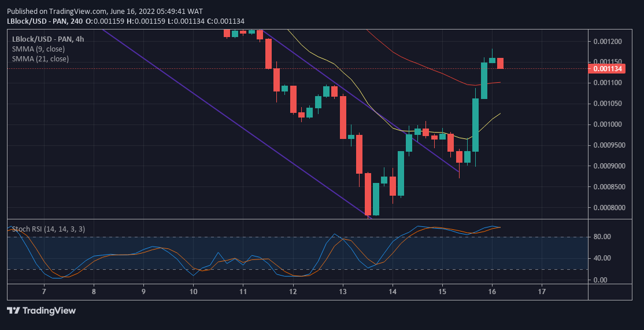The height and width of the screenshot is (330, 644).
Task: Click date label 17 on time axis
Action: pos(542,292)
